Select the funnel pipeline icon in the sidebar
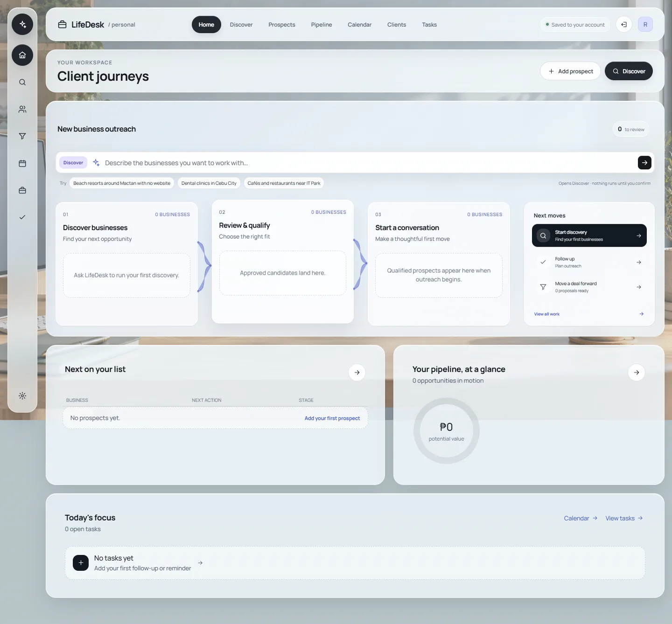672x624 pixels. click(x=22, y=136)
